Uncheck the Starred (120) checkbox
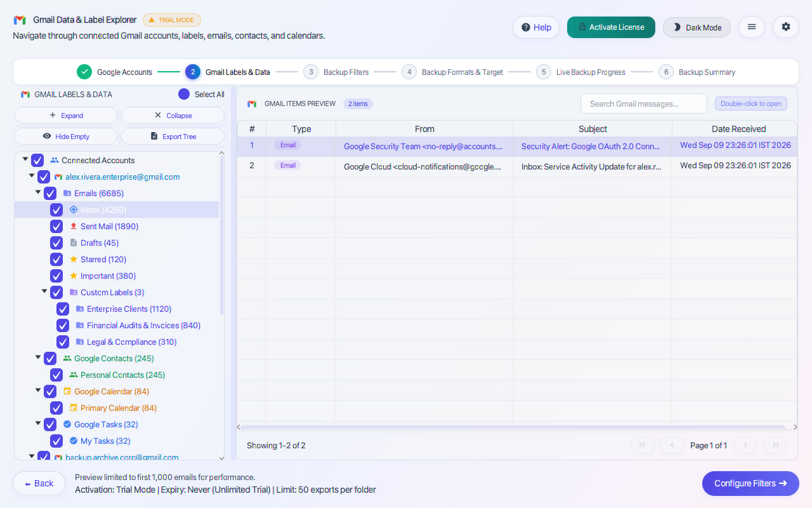 coord(56,259)
